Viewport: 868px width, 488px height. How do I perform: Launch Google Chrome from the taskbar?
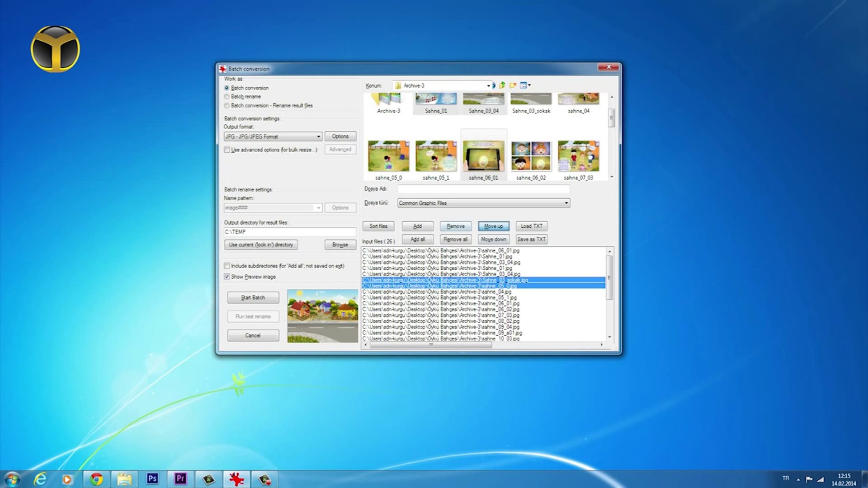(x=96, y=479)
